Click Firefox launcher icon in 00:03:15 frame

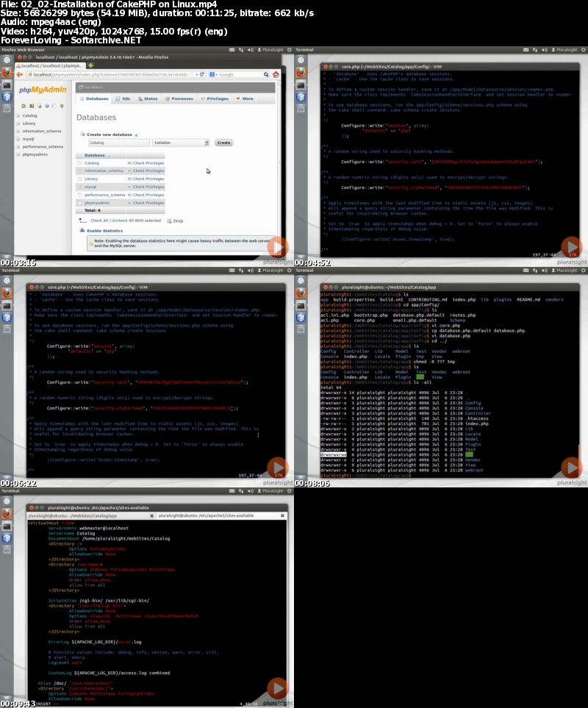[x=7, y=72]
